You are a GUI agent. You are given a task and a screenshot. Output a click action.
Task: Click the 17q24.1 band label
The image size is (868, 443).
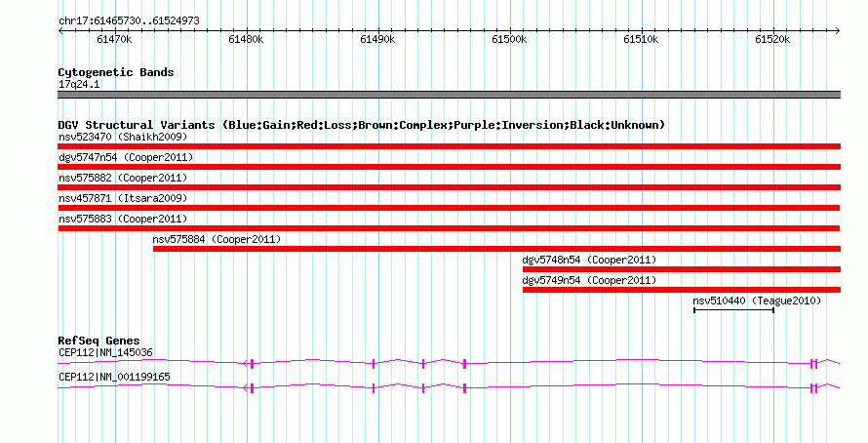click(x=79, y=85)
